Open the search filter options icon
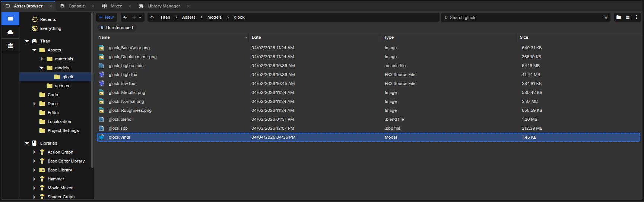 point(606,17)
